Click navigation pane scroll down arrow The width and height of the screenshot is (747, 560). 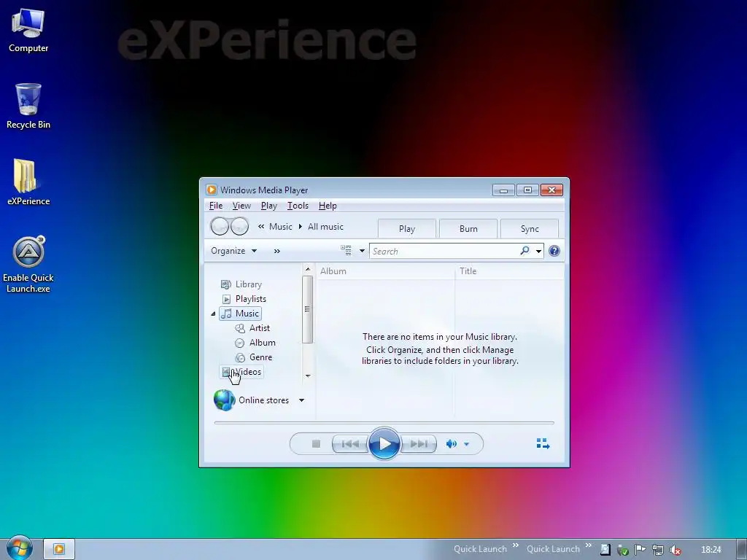pyautogui.click(x=308, y=376)
